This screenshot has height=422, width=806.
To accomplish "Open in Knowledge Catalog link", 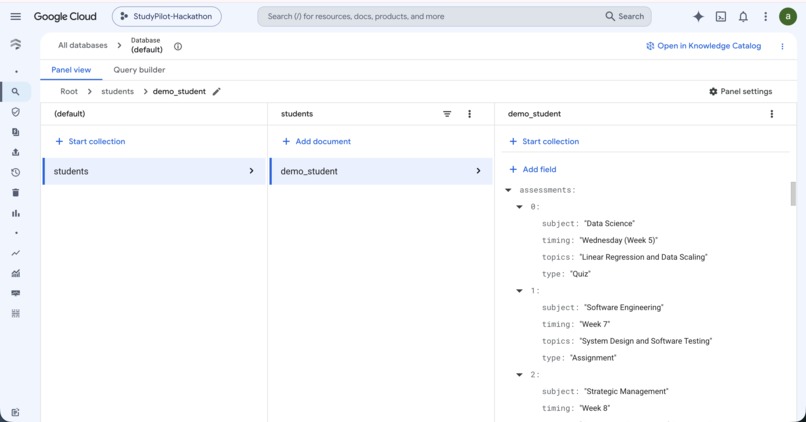I will coord(703,46).
